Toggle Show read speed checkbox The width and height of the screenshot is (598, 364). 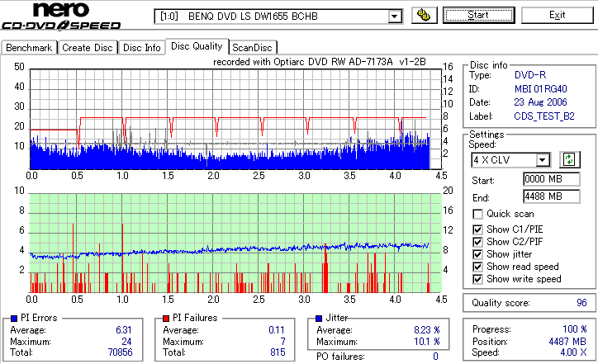click(477, 267)
